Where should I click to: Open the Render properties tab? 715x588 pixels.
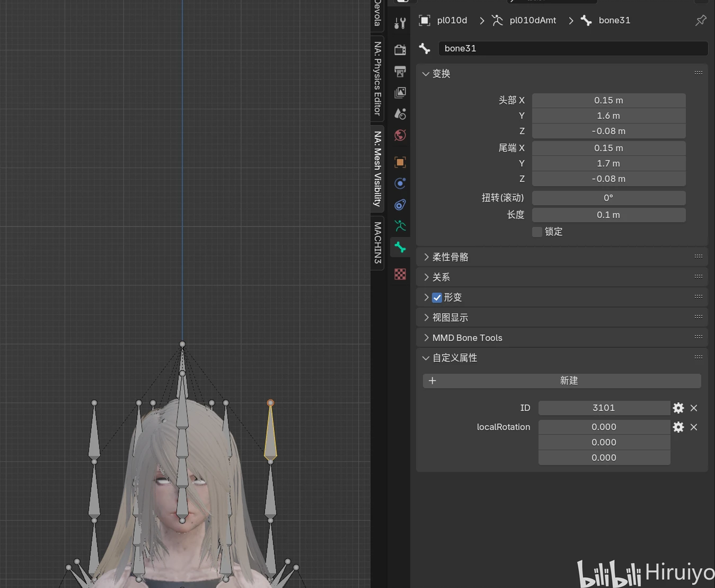(x=400, y=49)
